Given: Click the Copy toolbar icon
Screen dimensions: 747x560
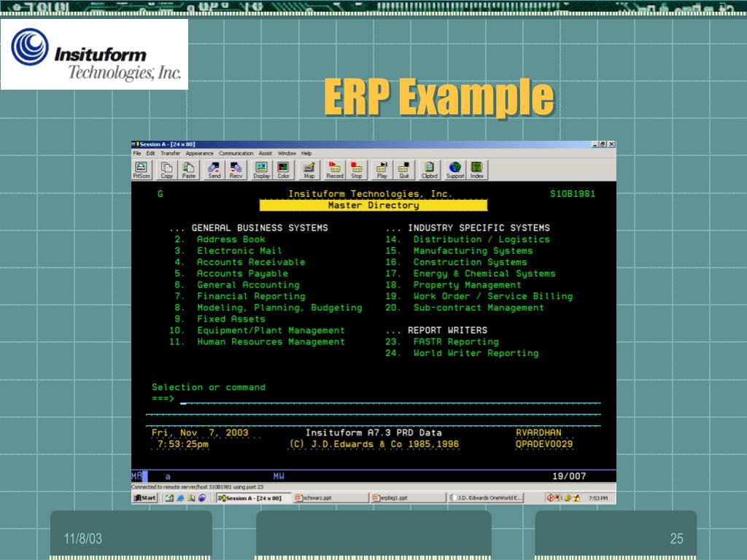Looking at the screenshot, I should click(166, 169).
